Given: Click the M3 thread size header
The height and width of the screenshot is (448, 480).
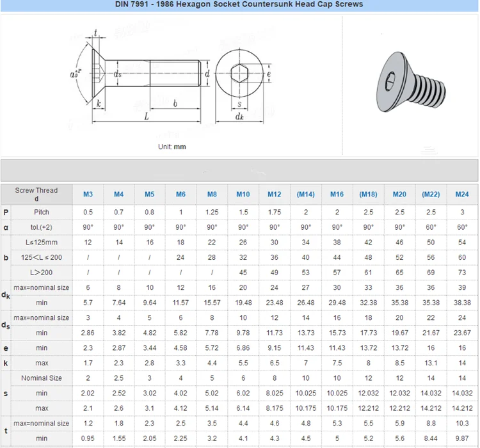Looking at the screenshot, I should [x=88, y=195].
